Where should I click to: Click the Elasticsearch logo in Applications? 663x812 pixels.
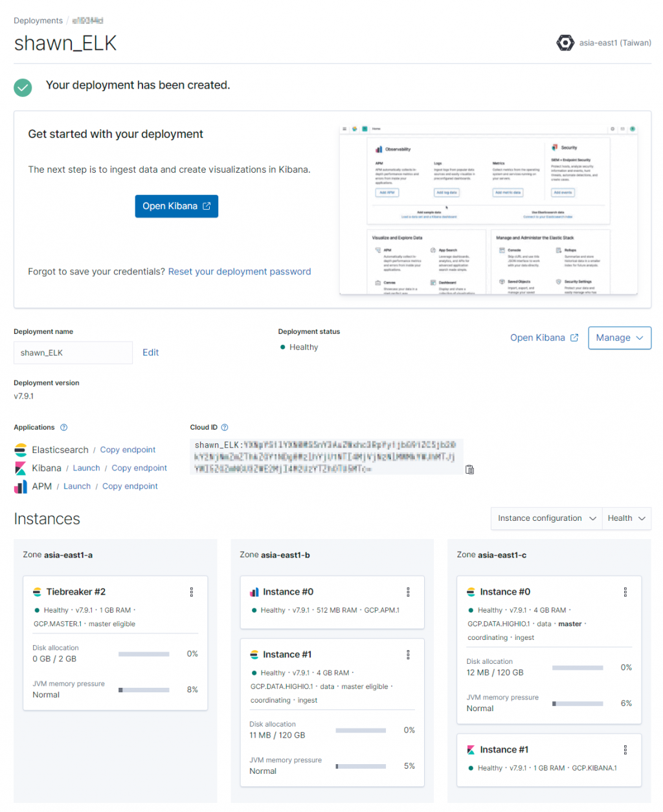click(21, 450)
